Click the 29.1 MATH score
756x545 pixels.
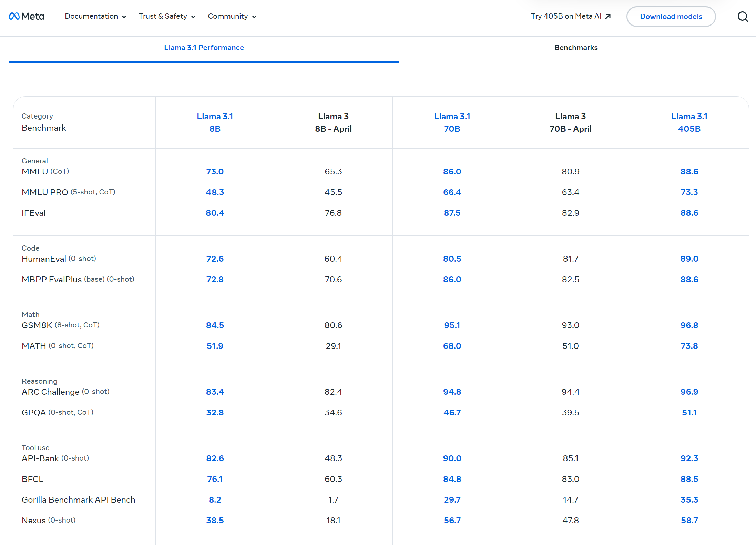pos(334,346)
